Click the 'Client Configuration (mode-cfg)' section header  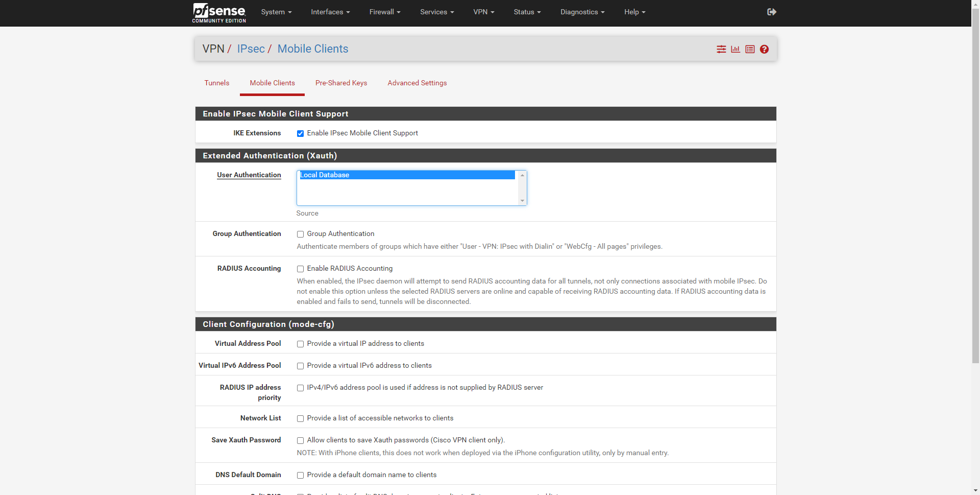pyautogui.click(x=486, y=324)
